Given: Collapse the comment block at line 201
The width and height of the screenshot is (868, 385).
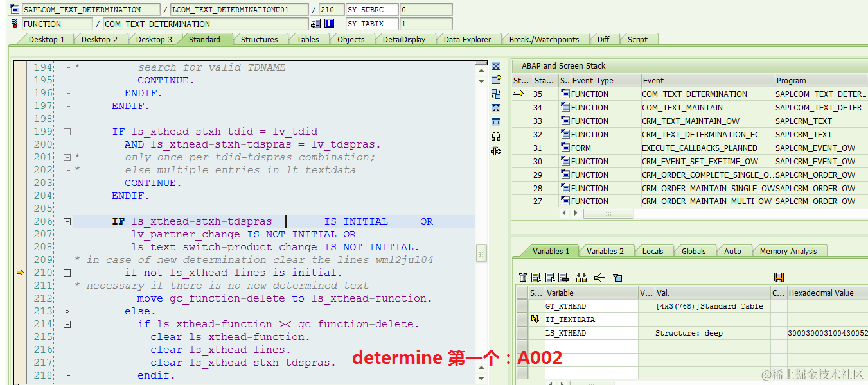Looking at the screenshot, I should 67,157.
